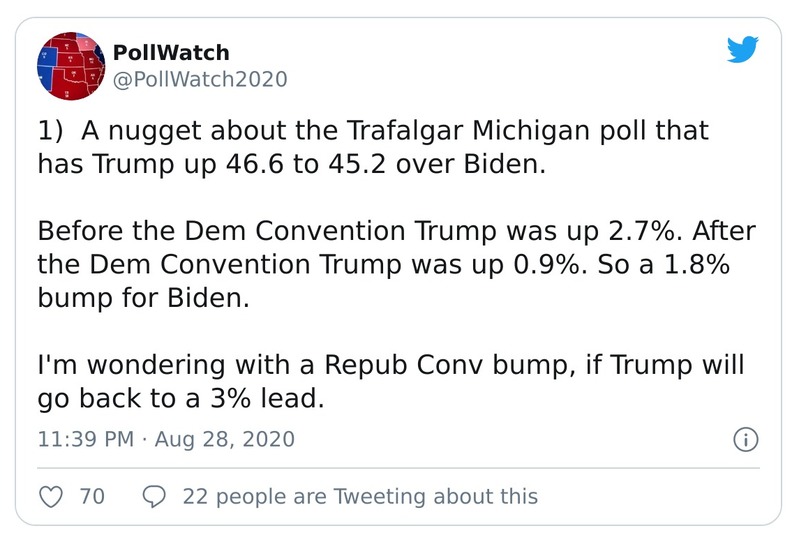Viewport: 799px width, 542px height.
Task: Click the "1)" numbering in tweet
Action: [53, 131]
